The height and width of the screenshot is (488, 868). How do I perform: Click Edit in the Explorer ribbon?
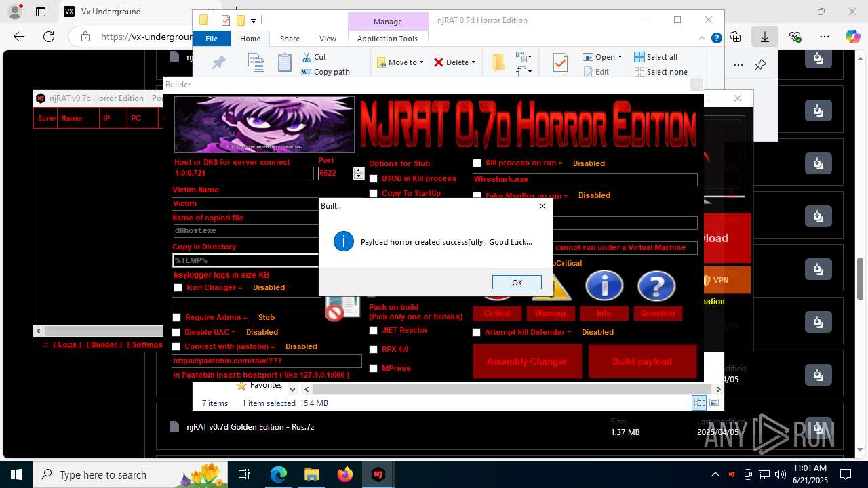[x=595, y=72]
